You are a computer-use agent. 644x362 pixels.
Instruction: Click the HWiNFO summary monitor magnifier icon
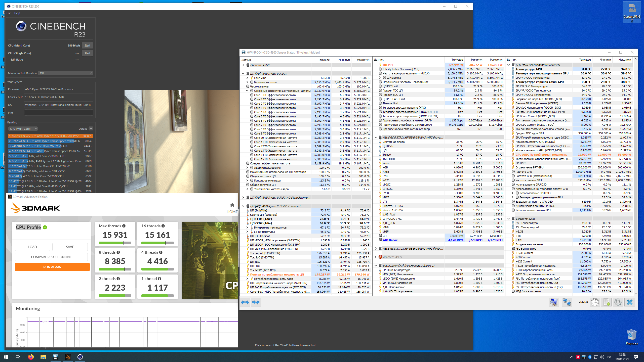(554, 302)
